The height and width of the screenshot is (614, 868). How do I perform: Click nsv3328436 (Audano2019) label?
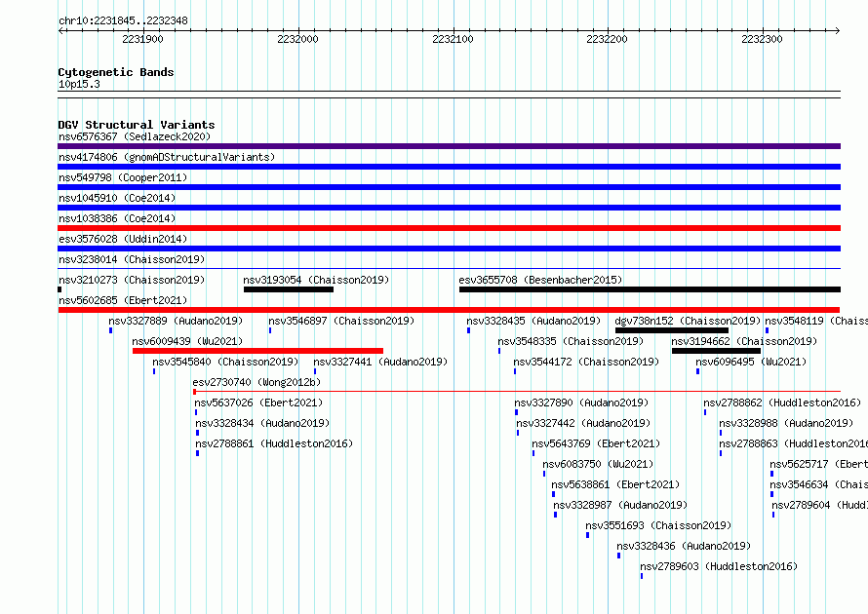pyautogui.click(x=684, y=546)
